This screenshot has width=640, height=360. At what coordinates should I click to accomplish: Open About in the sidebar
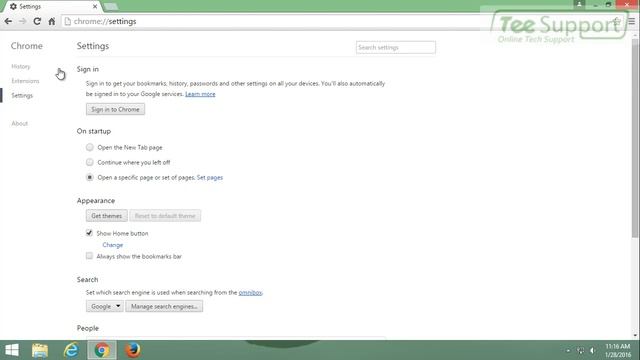[20, 123]
